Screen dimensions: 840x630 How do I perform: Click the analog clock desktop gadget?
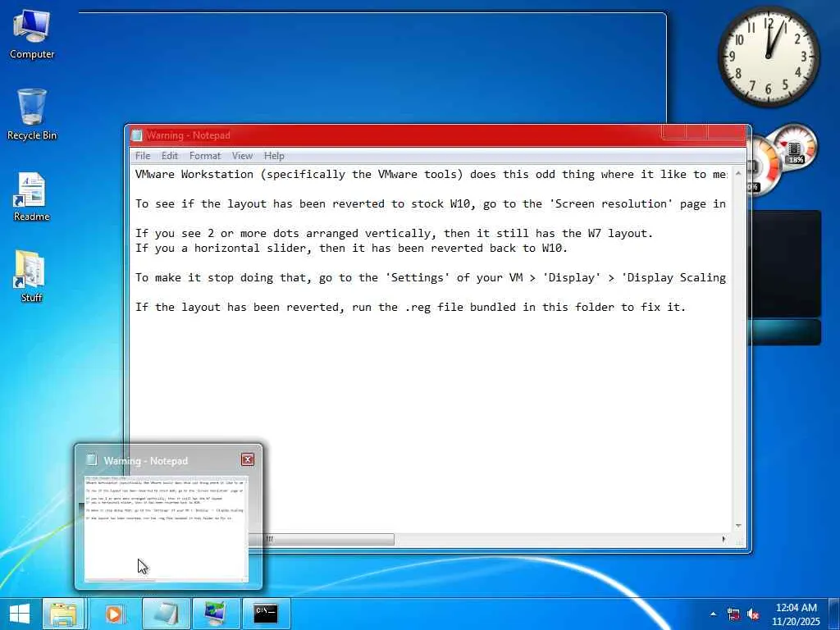pos(769,56)
